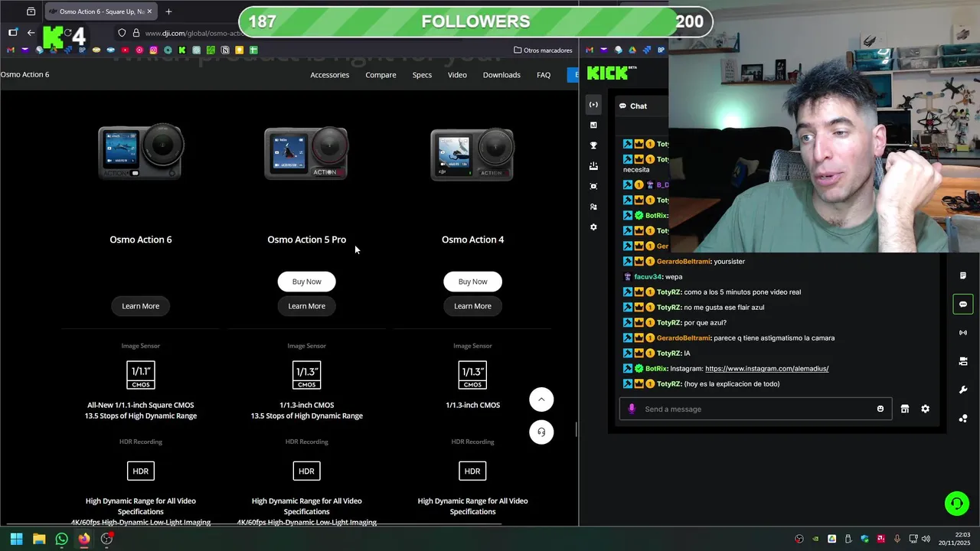Open the Windows Start menu
The image size is (980, 551).
17,539
